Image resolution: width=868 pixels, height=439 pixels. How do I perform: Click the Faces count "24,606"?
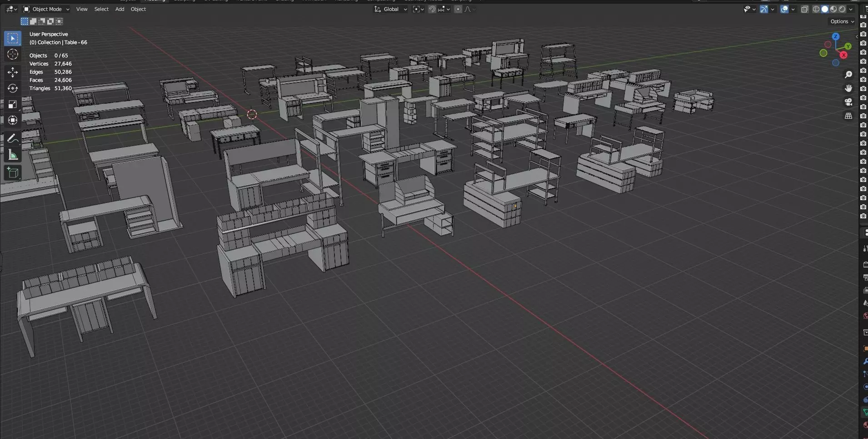click(63, 80)
